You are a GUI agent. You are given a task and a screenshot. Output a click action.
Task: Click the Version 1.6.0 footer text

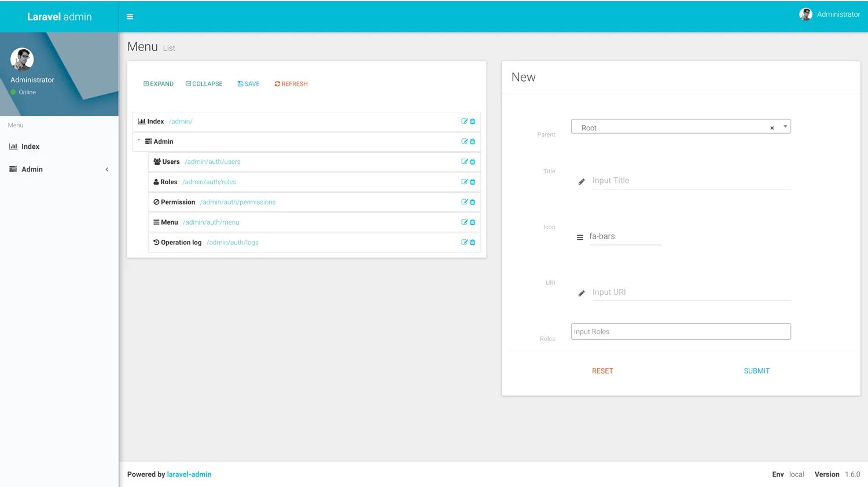[837, 474]
